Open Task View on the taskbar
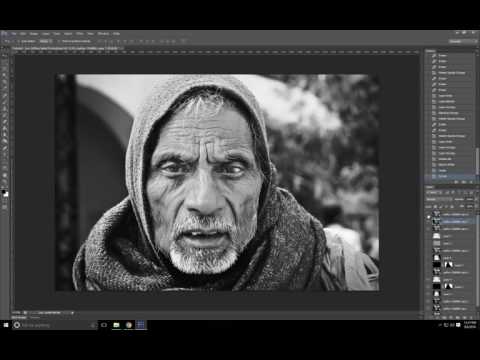The height and width of the screenshot is (360, 480). (104, 325)
